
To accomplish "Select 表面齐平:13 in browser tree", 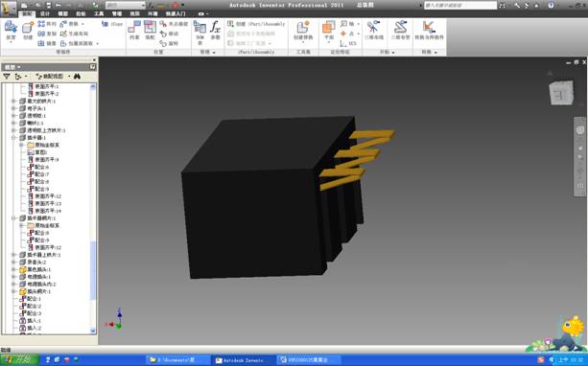I will pos(44,204).
